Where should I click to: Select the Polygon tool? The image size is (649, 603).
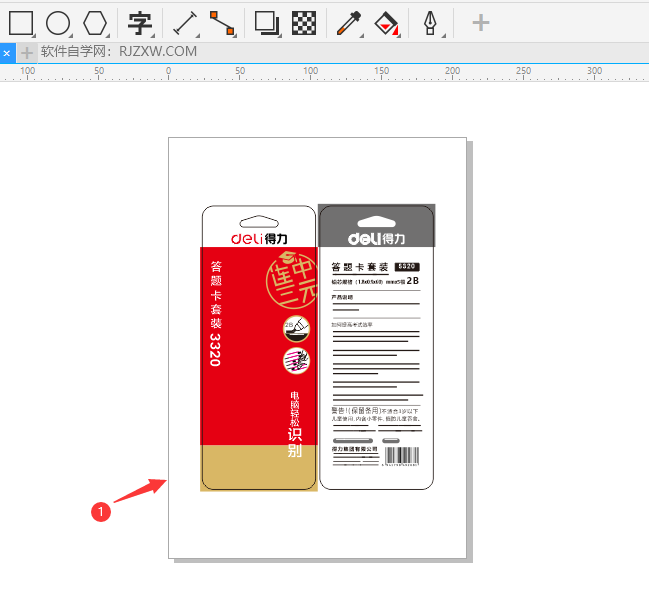[x=95, y=23]
